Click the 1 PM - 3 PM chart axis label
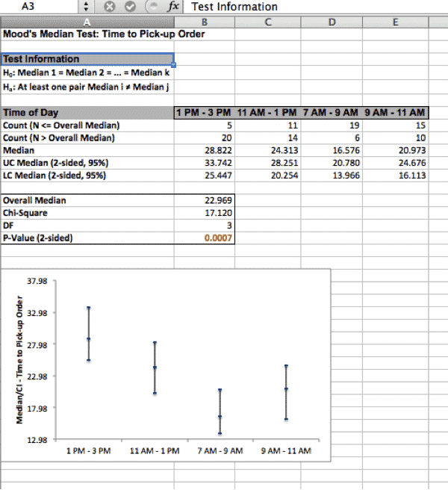The height and width of the screenshot is (490, 448). 89,451
